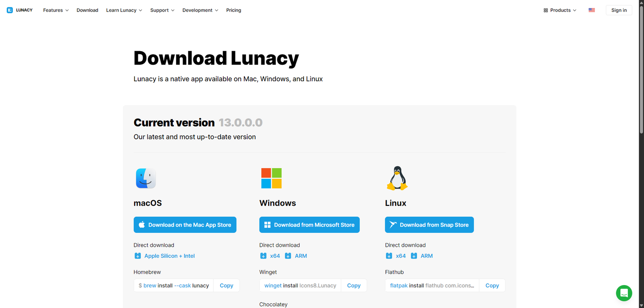Select Download in the navigation bar
This screenshot has width=644, height=308.
click(x=87, y=10)
